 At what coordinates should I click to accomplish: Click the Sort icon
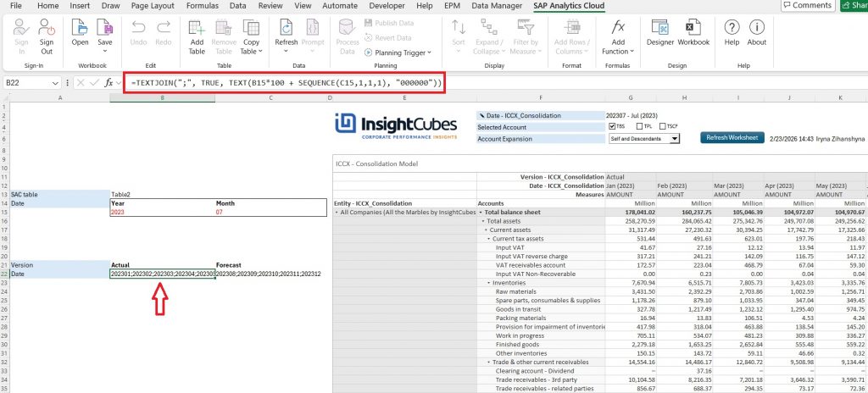(459, 28)
